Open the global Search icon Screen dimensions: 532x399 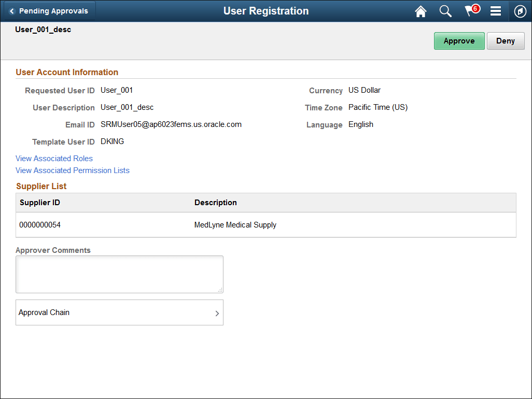click(445, 11)
